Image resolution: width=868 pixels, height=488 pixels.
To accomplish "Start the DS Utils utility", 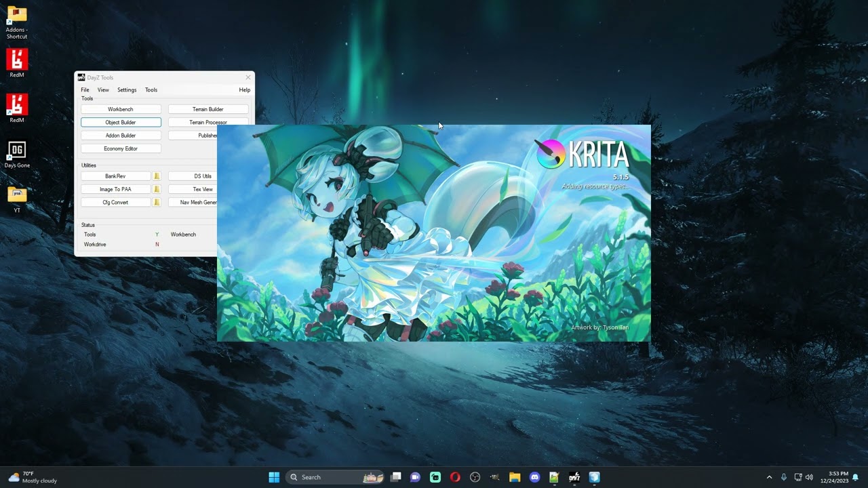I will (193, 176).
